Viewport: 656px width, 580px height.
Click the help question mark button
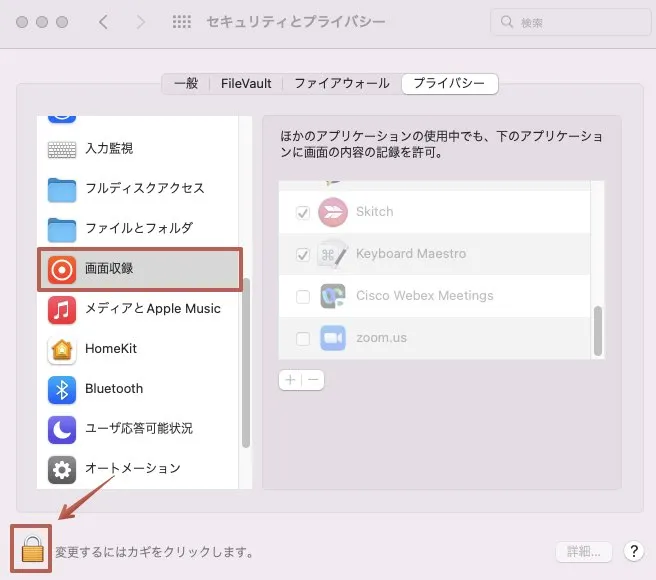(632, 551)
